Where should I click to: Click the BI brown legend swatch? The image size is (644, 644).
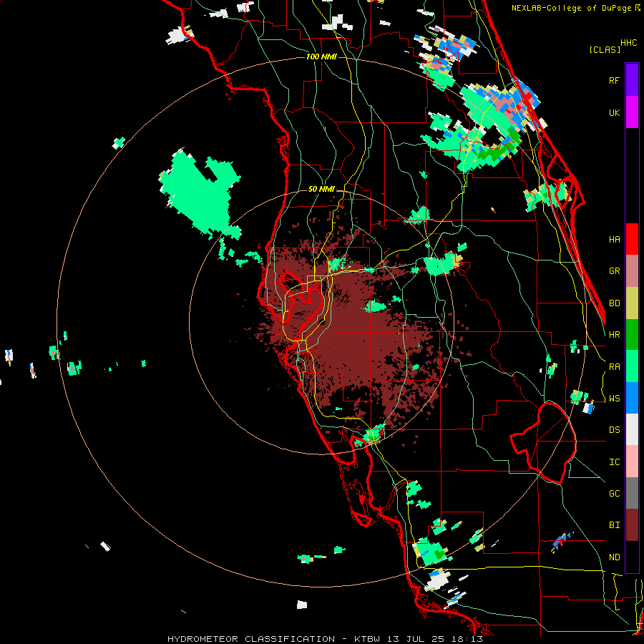coord(632,525)
